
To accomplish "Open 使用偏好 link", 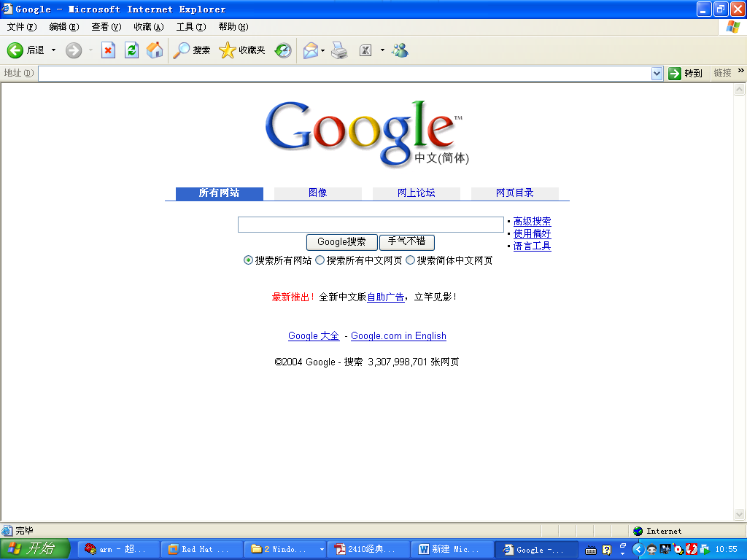I will point(532,234).
